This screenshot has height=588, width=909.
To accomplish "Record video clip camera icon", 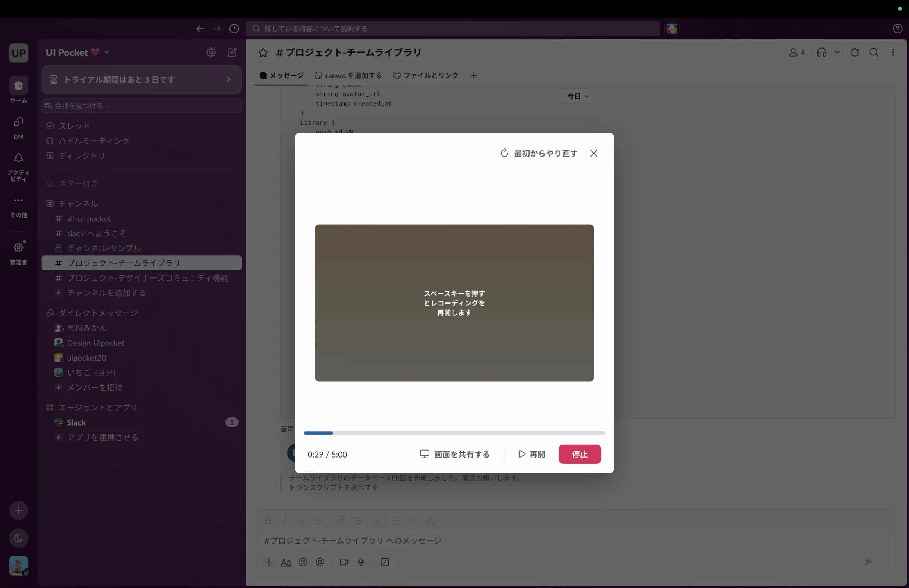I will coord(344,562).
